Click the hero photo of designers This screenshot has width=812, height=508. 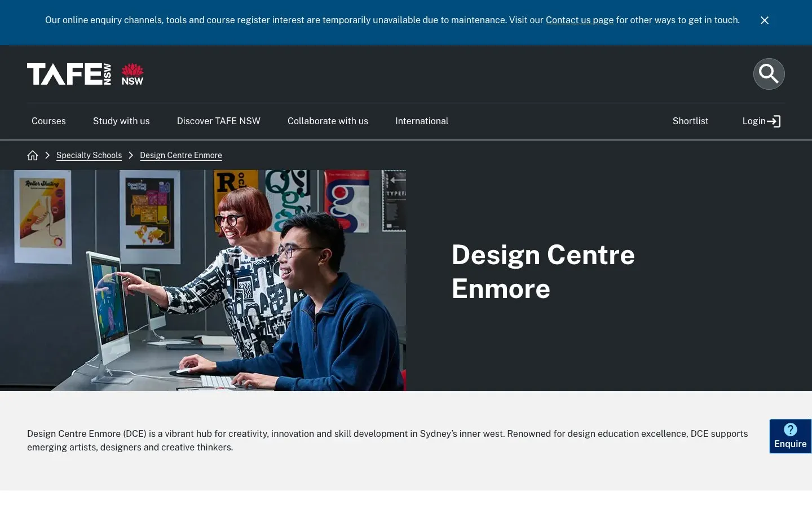pos(203,281)
